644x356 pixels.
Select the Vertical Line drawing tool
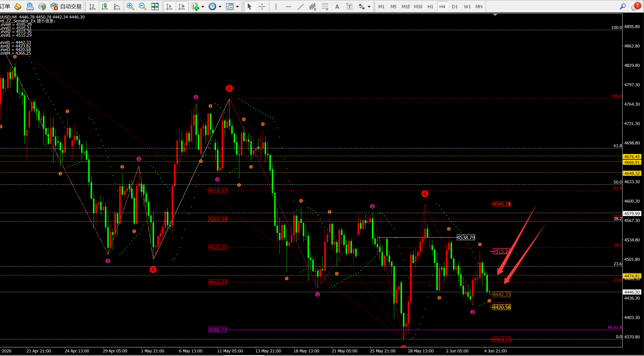coord(276,6)
